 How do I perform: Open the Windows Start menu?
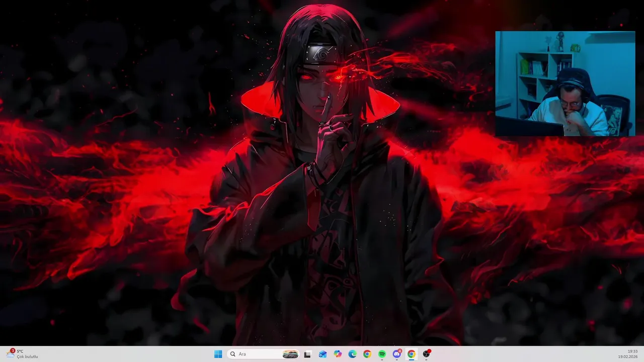[218, 354]
